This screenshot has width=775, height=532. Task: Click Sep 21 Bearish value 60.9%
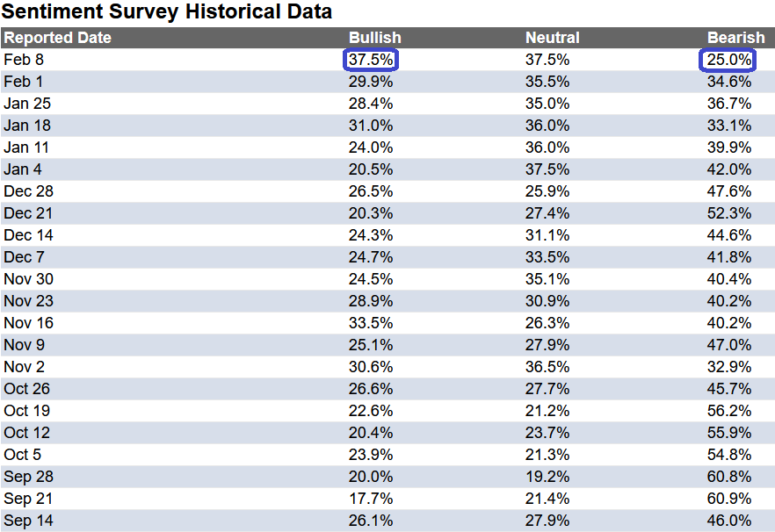point(729,499)
